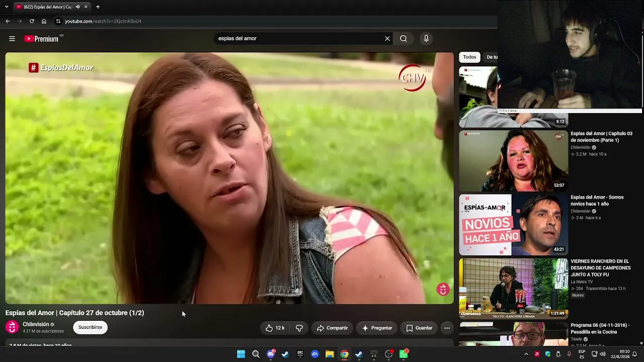Image resolution: width=644 pixels, height=362 pixels.
Task: Open the 9:12 recommended video thumbnail
Action: coord(513,97)
